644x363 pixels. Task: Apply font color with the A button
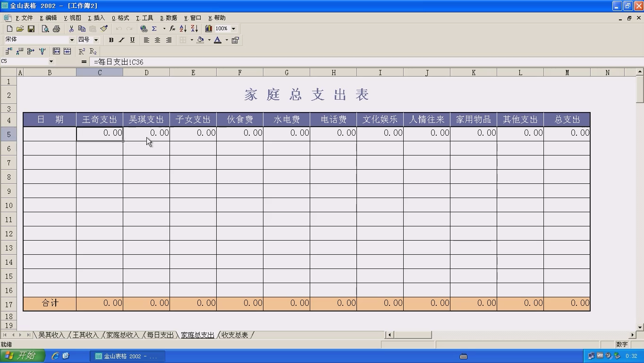[218, 40]
